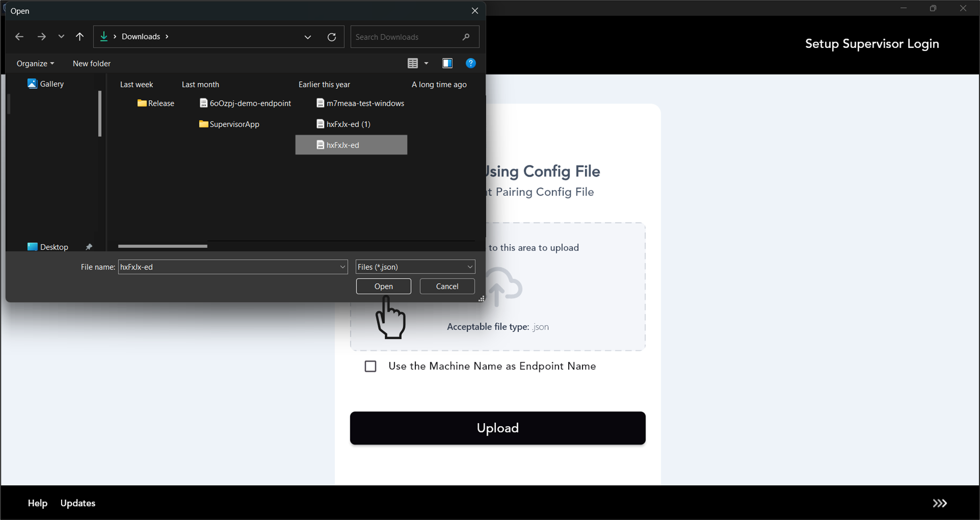
Task: Click the Downloads arrow icon in address bar
Action: [104, 37]
